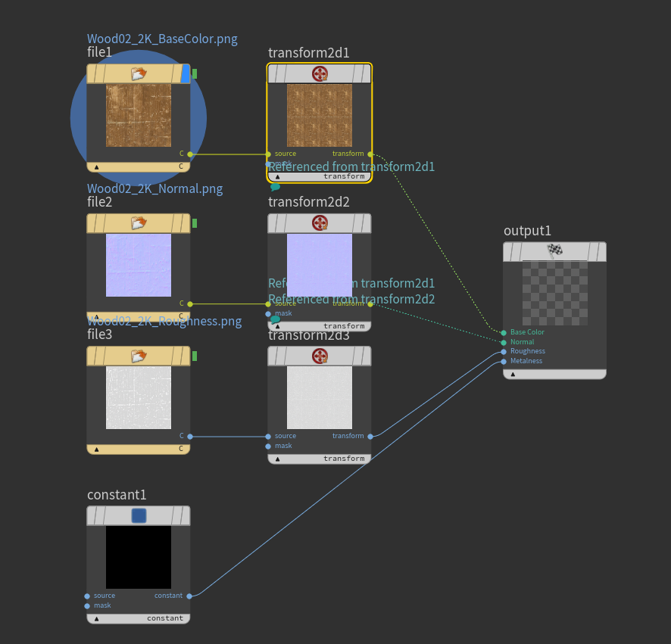Click the Metalness input port on output1
The image size is (671, 644).
tap(504, 361)
